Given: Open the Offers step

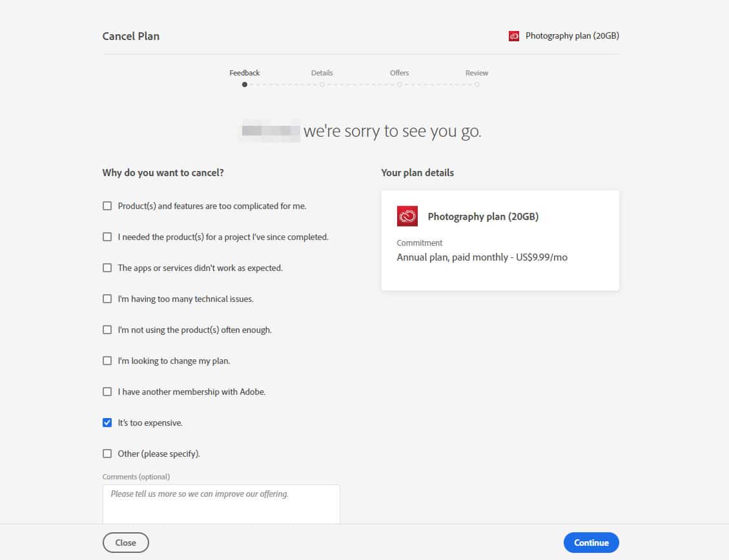Looking at the screenshot, I should pos(399,73).
